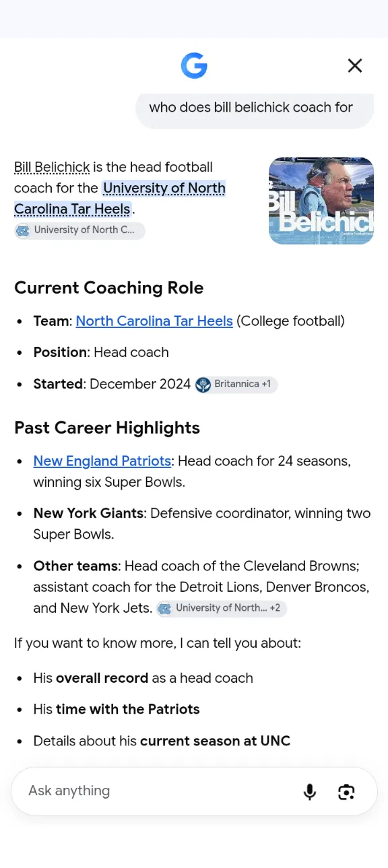Open Google Lens camera search icon
Screen dimensions: 388x868
(346, 791)
